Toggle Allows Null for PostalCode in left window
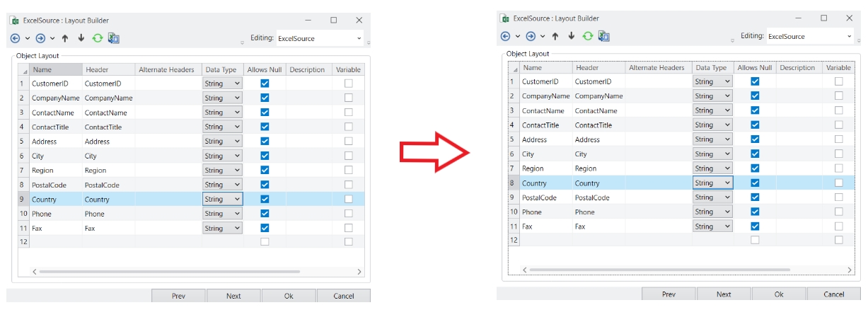The height and width of the screenshot is (322, 868). (x=265, y=185)
